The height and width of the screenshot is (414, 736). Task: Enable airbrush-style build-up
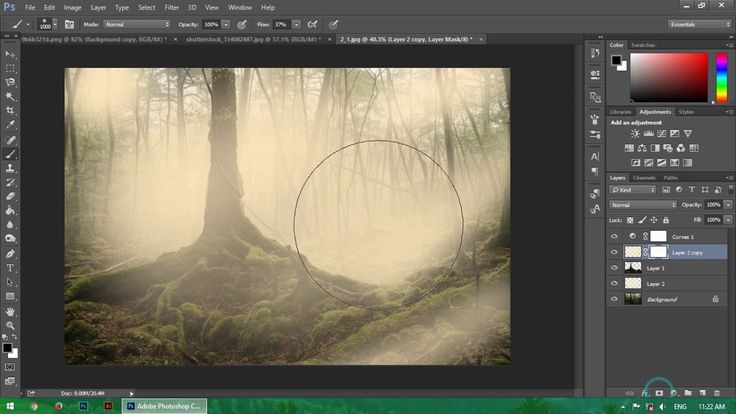click(x=312, y=24)
